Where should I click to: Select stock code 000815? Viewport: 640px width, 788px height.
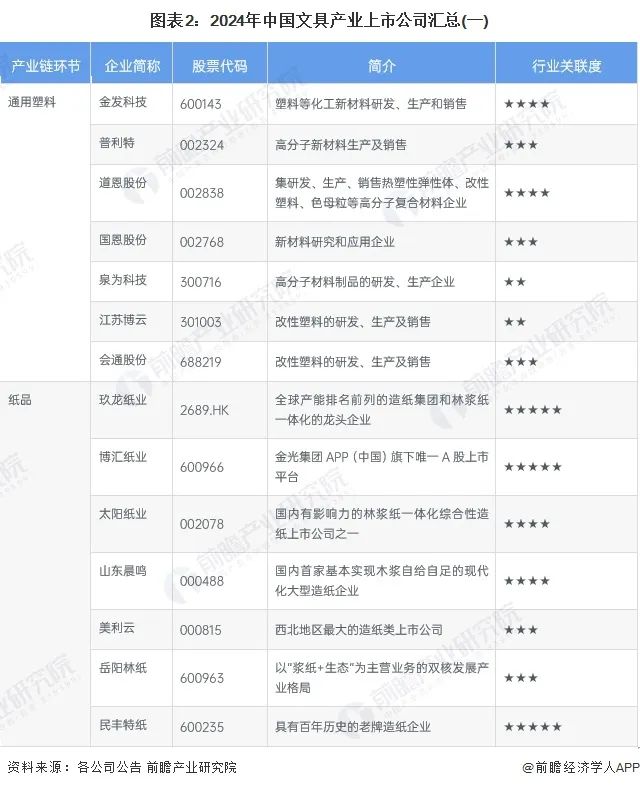[201, 630]
